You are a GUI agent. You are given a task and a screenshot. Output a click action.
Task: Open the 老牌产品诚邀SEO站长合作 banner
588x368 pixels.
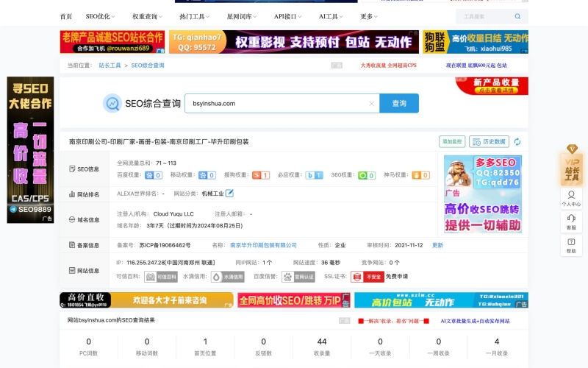pos(112,42)
